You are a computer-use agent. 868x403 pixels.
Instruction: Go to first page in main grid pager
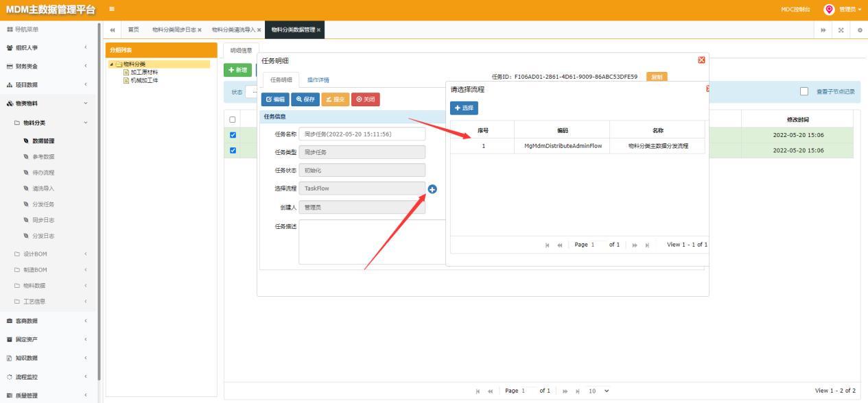click(478, 391)
